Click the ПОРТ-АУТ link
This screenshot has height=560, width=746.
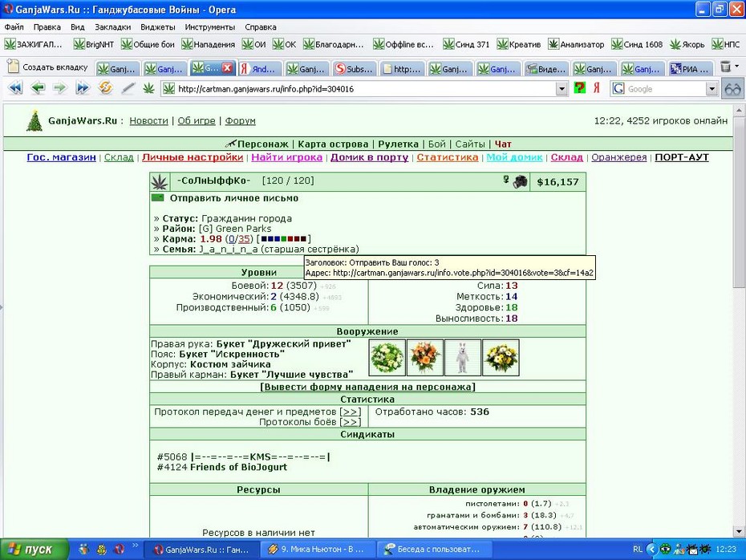682,157
